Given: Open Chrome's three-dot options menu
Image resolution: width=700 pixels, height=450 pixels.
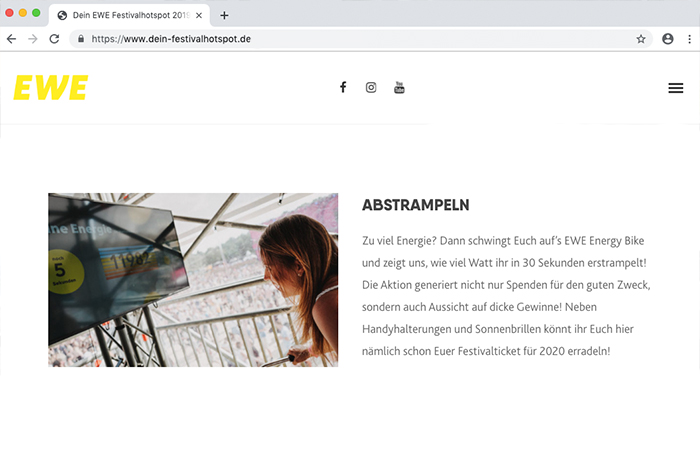Looking at the screenshot, I should (689, 39).
